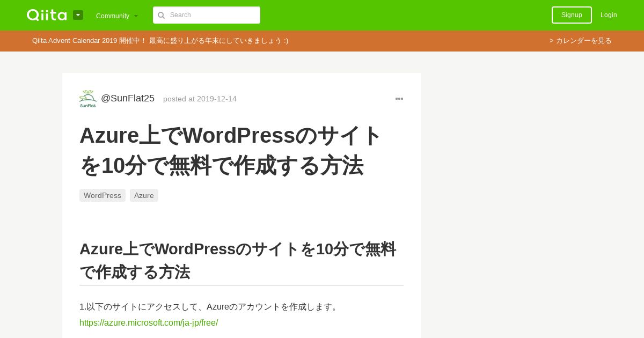
Task: Click the step 1 instruction sentence
Action: [210, 307]
